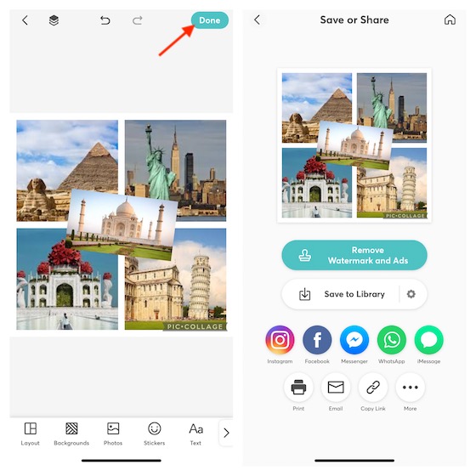Viewport: 476px width, 476px height.
Task: Tap the Copy Link icon
Action: [373, 388]
